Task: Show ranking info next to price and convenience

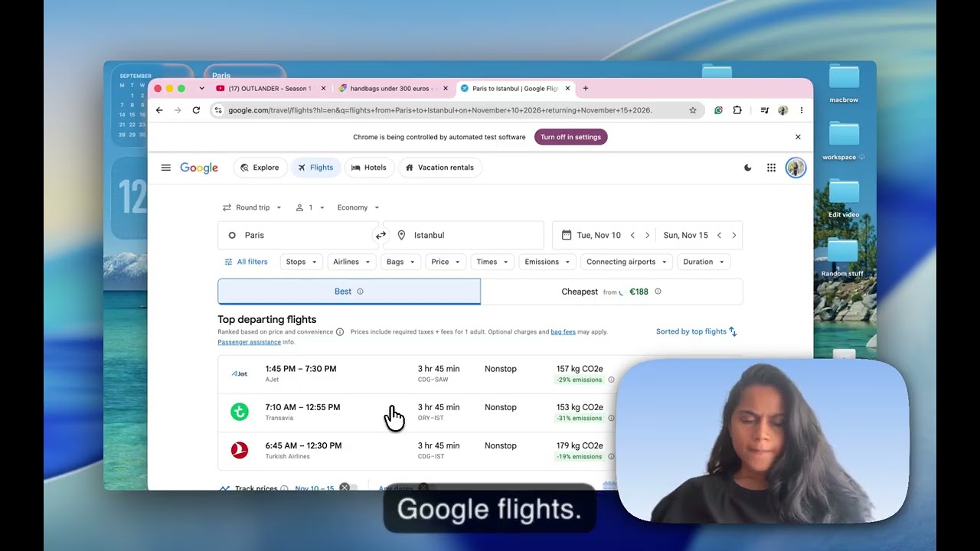Action: coord(340,332)
